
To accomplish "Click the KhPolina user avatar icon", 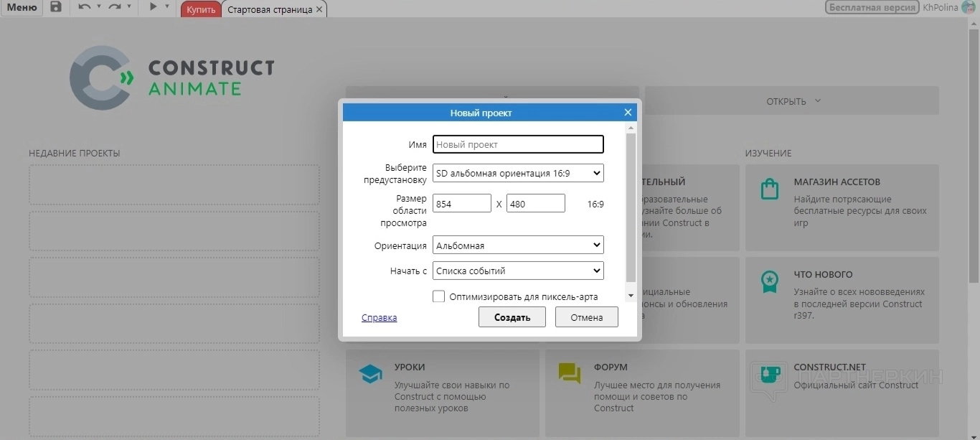I will 969,8.
